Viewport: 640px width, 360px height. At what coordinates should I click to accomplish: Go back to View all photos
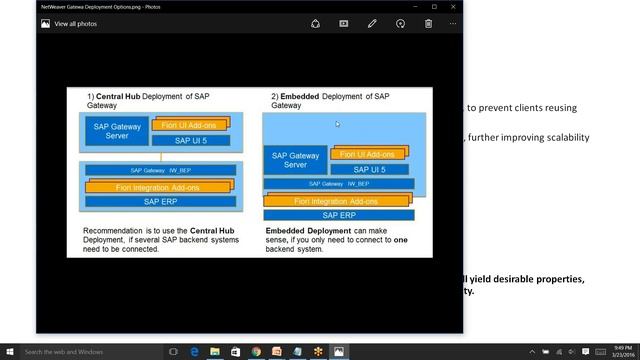(76, 24)
